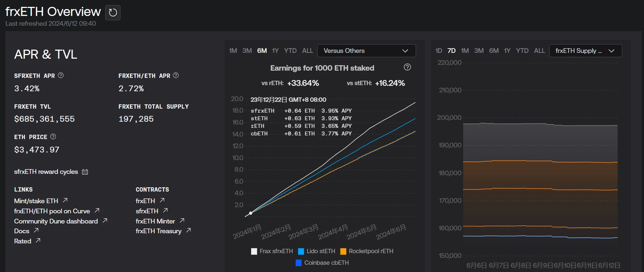Click the refresh icon beside frxETH Overview
Screen dimensions: 644x272
coord(113,13)
